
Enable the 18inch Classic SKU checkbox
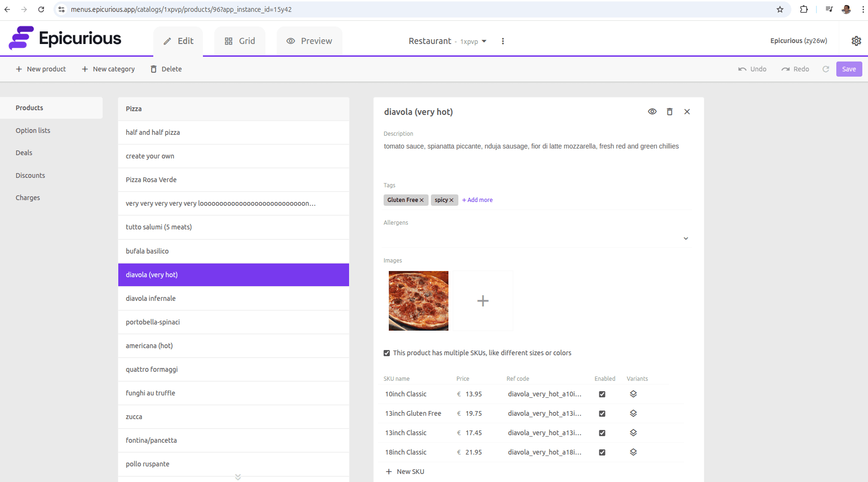coord(602,452)
